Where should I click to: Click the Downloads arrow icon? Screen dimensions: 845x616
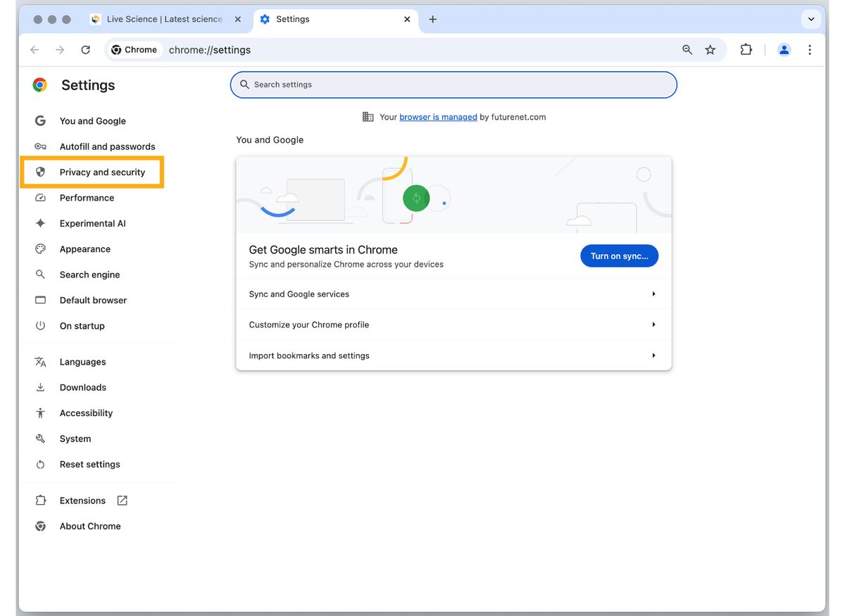click(40, 387)
